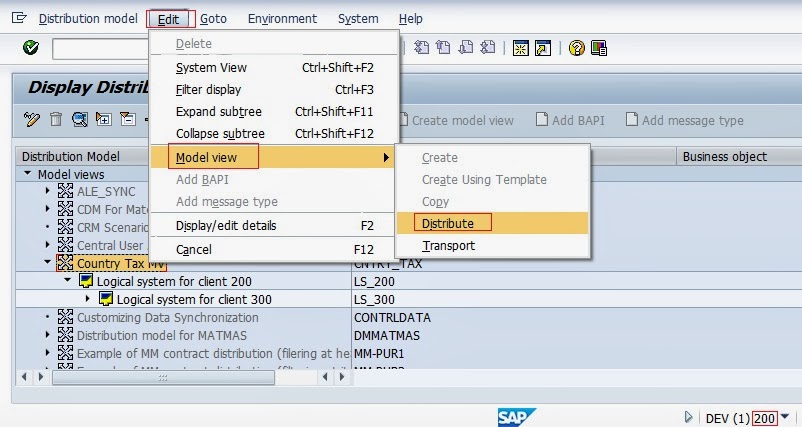Open the Help menu
This screenshot has height=427, width=802.
(x=411, y=19)
